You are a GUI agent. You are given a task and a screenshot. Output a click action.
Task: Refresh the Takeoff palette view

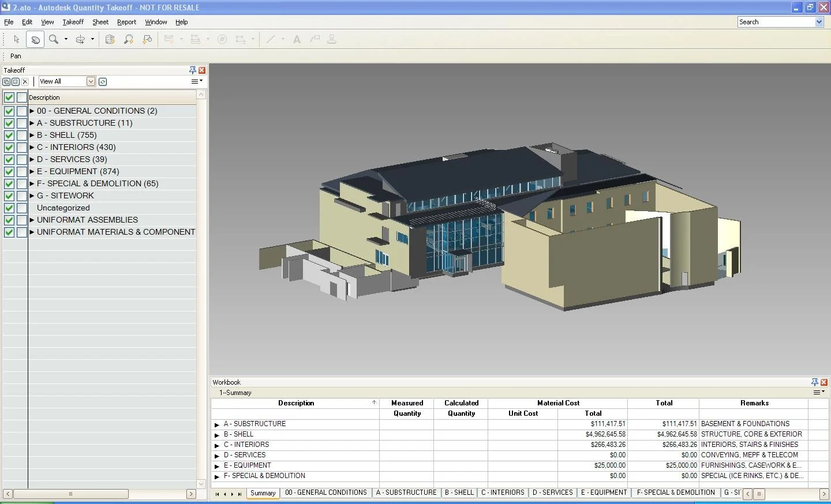click(x=103, y=81)
